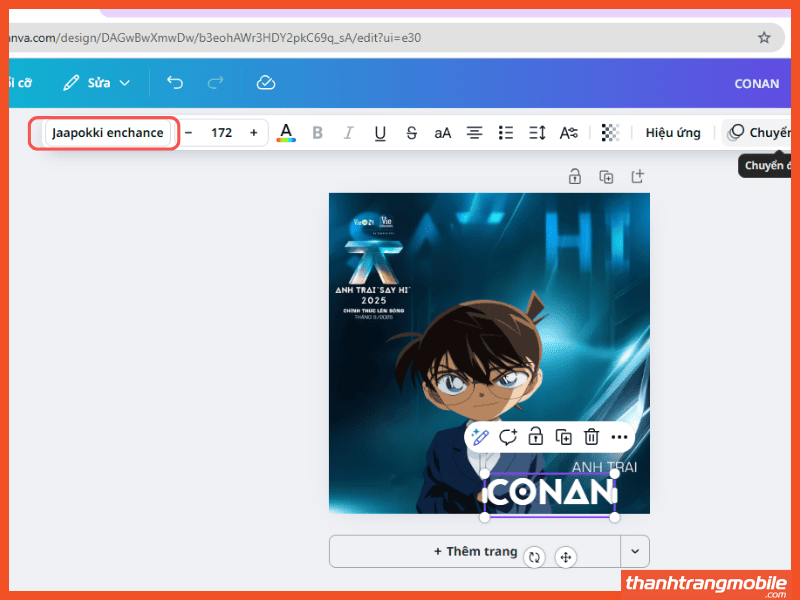
Task: Add a new page with the icon above canvas
Action: tap(637, 177)
